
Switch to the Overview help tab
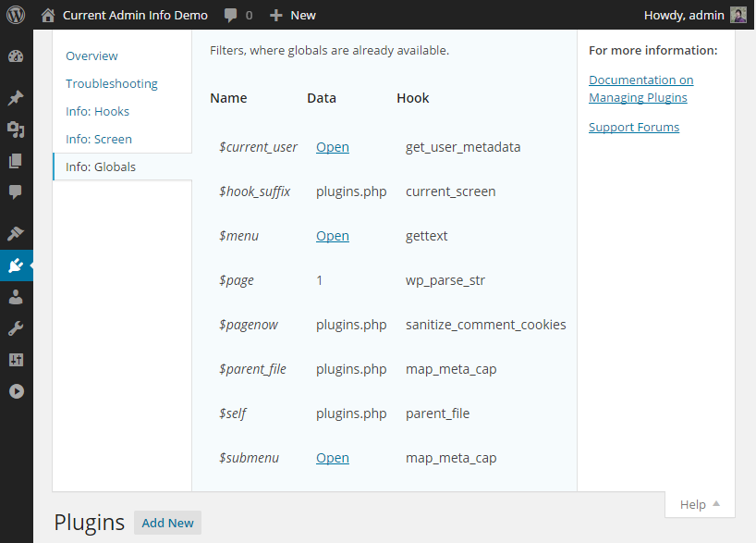coord(91,56)
